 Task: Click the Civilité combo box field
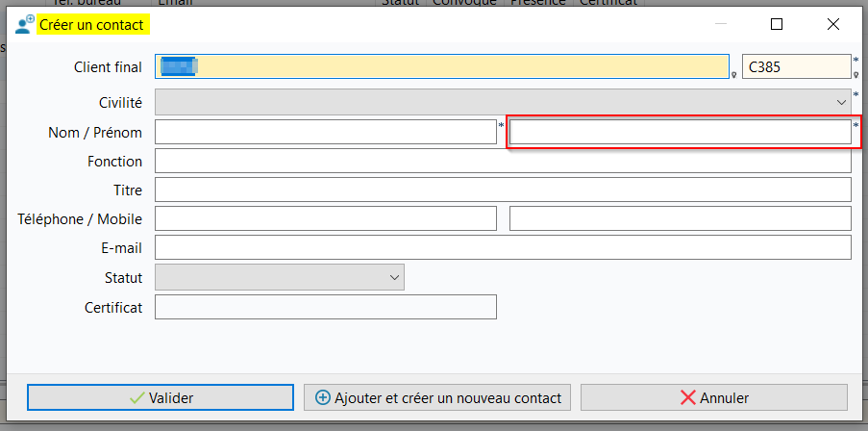(x=503, y=103)
